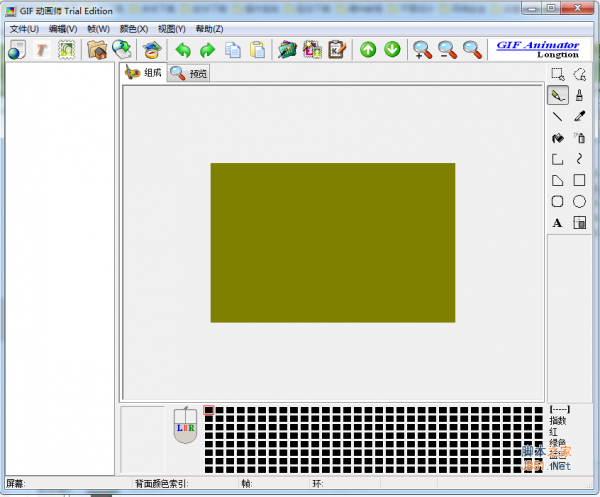Open the 帮助(Z) menu

pyautogui.click(x=210, y=29)
